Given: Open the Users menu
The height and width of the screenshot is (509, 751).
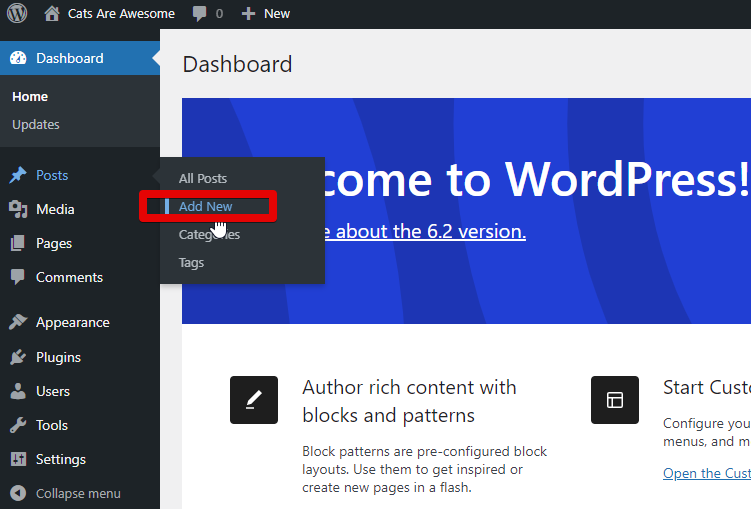Looking at the screenshot, I should click(x=53, y=391).
